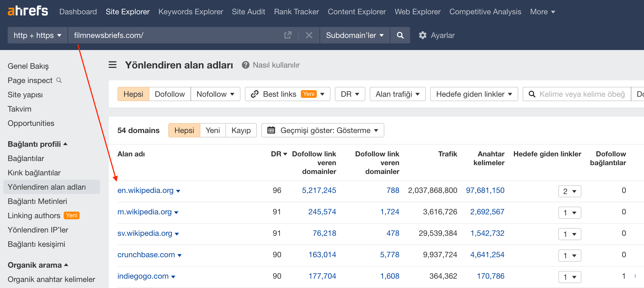Click the calendar icon in Geçmişi göster
The height and width of the screenshot is (288, 644).
tap(271, 130)
